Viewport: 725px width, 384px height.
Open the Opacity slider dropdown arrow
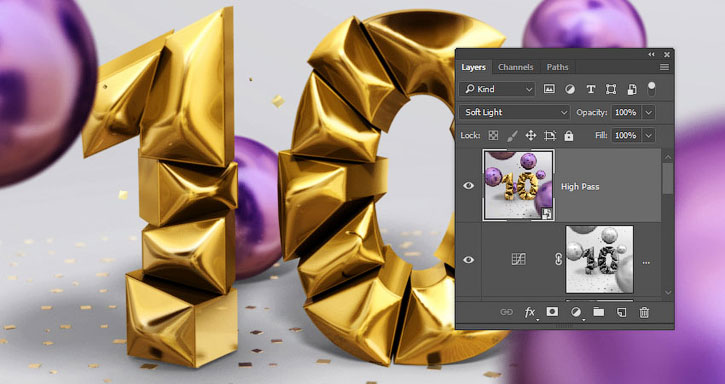tap(649, 112)
